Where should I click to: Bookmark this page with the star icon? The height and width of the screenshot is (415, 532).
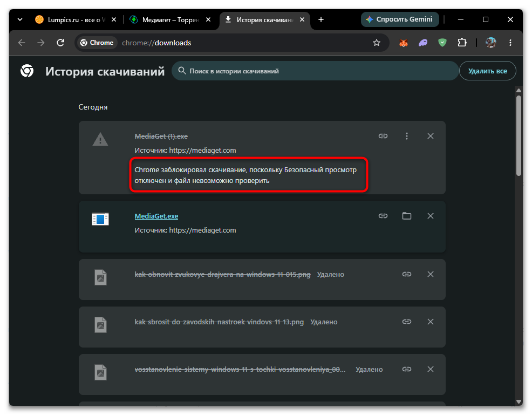click(377, 43)
